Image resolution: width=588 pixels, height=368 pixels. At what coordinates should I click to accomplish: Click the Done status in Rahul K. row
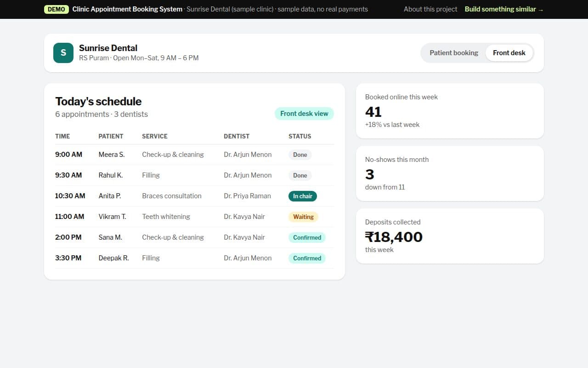point(300,176)
